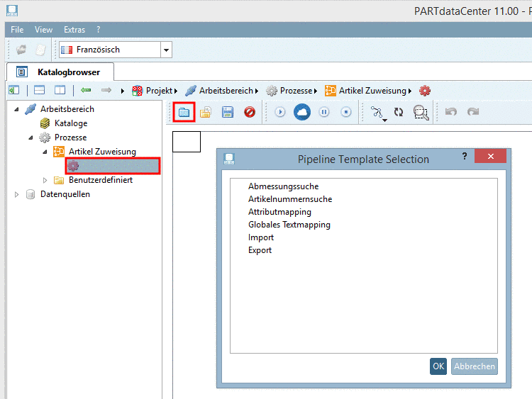Image resolution: width=532 pixels, height=399 pixels.
Task: Stop the pipeline execution
Action: (345, 112)
